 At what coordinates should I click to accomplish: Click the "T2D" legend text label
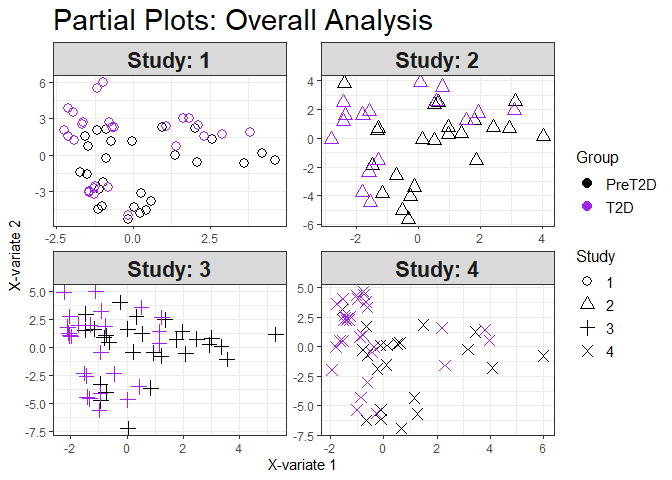point(620,206)
